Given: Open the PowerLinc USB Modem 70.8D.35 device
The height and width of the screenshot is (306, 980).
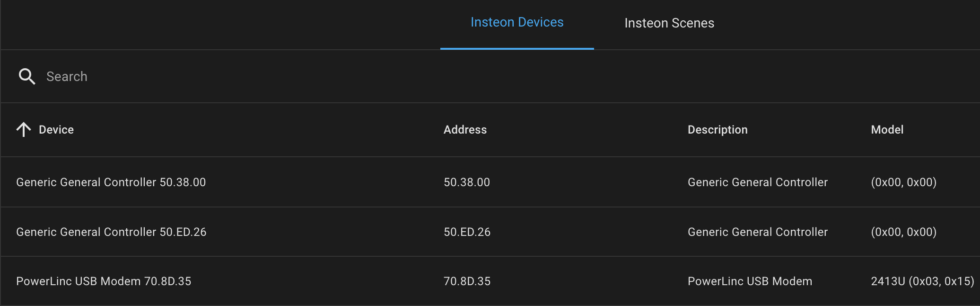Looking at the screenshot, I should pyautogui.click(x=104, y=281).
